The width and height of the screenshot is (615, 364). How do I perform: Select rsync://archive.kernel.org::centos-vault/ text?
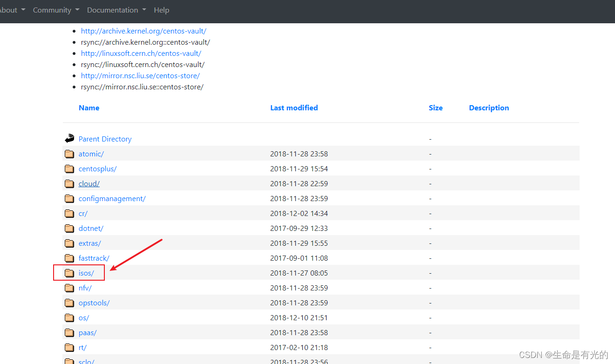pos(145,42)
